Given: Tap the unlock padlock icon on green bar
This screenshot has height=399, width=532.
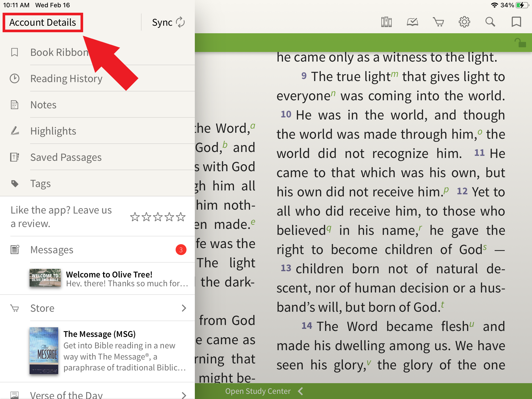Looking at the screenshot, I should pos(520,43).
